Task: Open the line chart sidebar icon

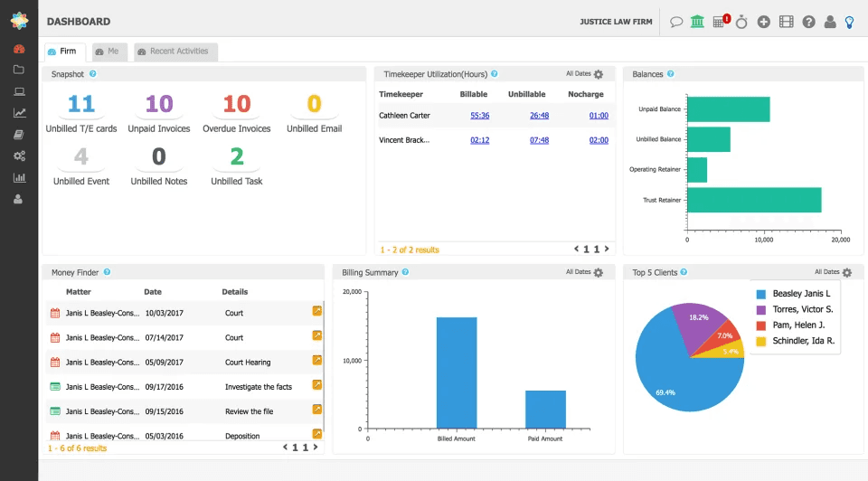Action: [19, 113]
